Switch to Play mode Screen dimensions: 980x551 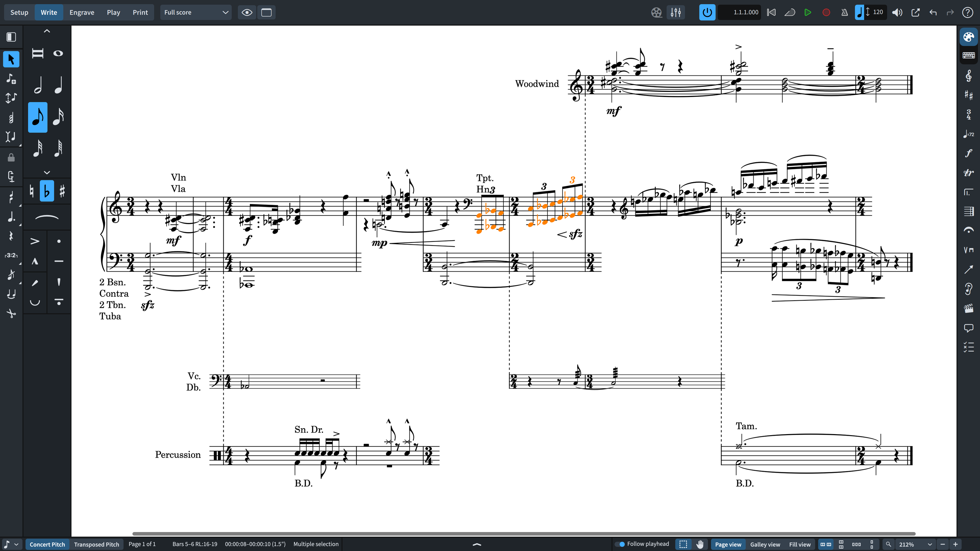pos(113,12)
